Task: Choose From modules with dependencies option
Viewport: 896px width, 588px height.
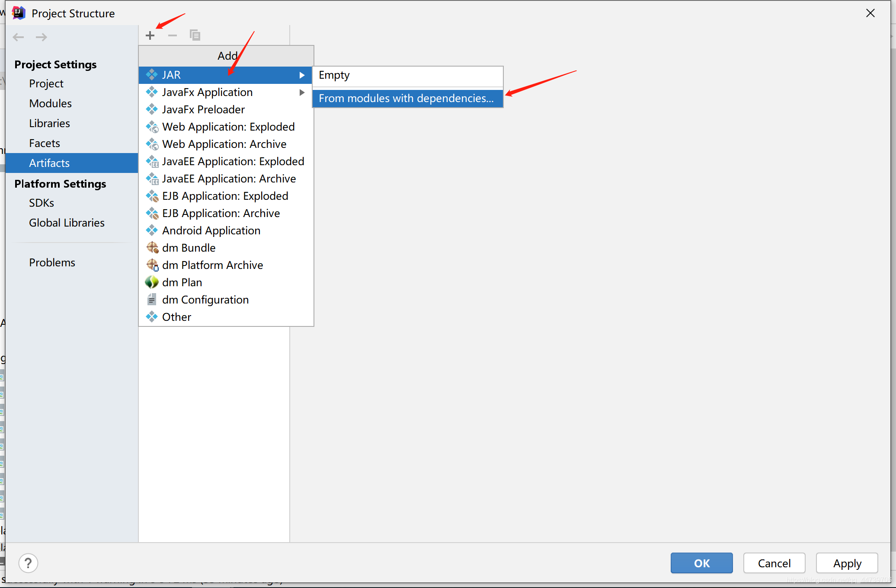Action: click(406, 99)
